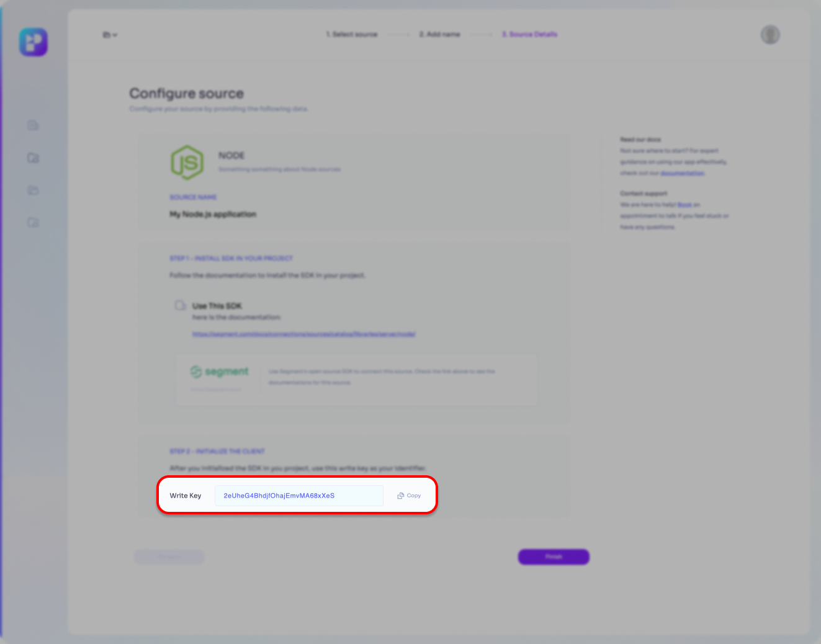The image size is (821, 644).
Task: Open the first sidebar navigation icon
Action: [34, 126]
